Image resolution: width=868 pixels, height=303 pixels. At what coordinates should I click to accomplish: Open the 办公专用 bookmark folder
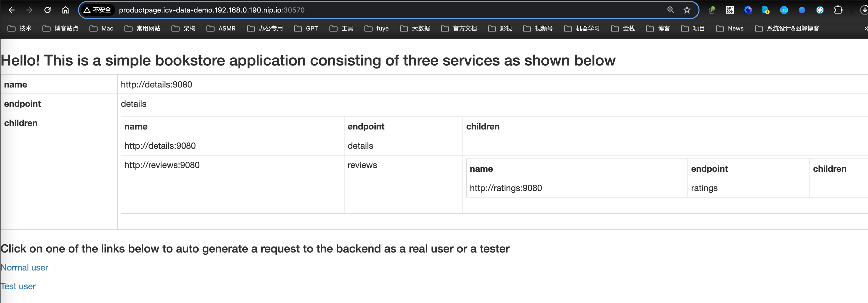coord(265,29)
